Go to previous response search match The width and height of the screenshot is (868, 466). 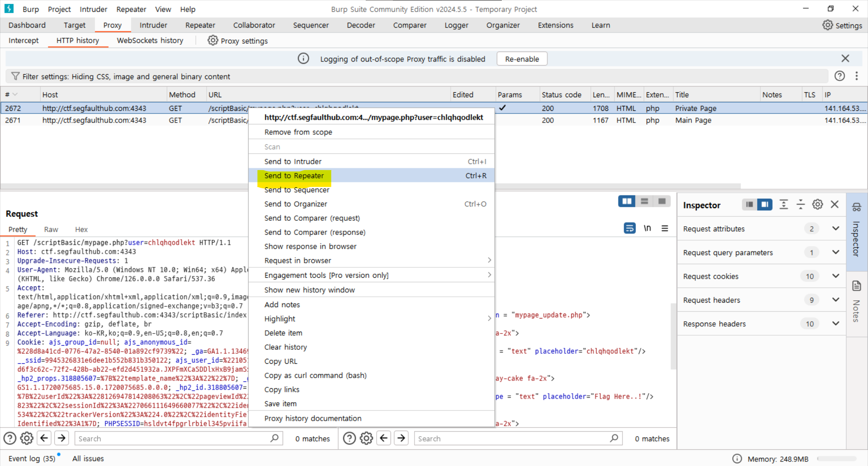pos(384,438)
